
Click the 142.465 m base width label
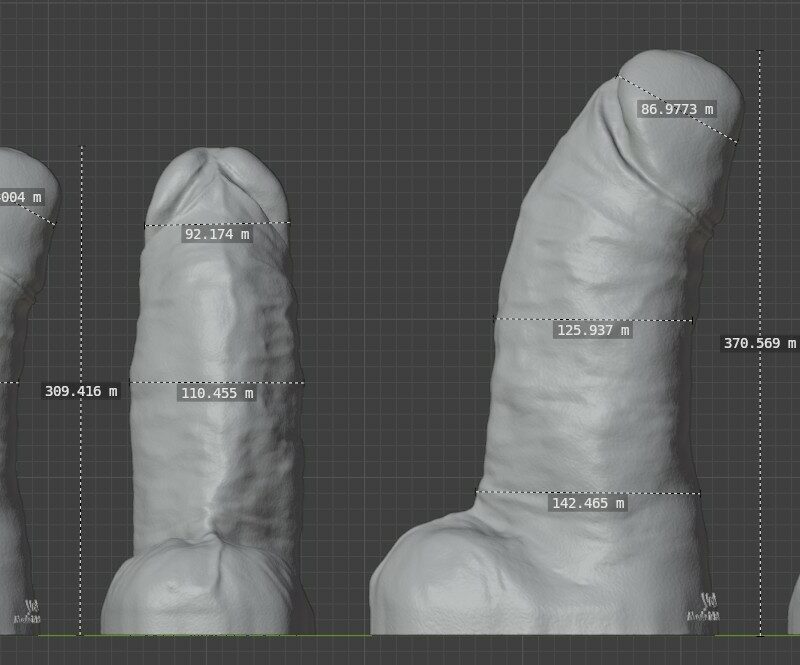point(588,503)
